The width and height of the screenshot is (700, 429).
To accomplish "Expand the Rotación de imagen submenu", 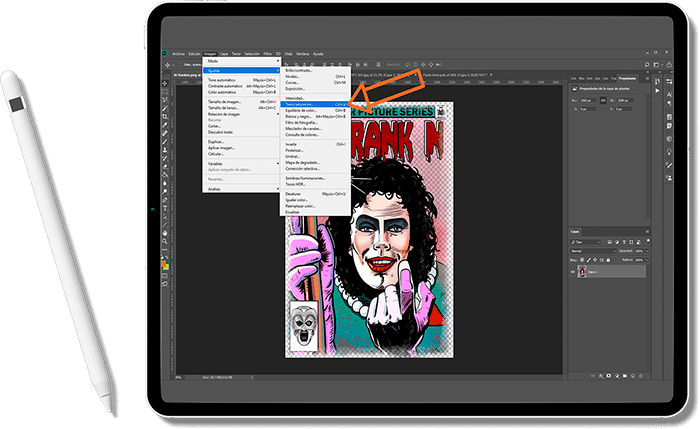I will pyautogui.click(x=242, y=114).
